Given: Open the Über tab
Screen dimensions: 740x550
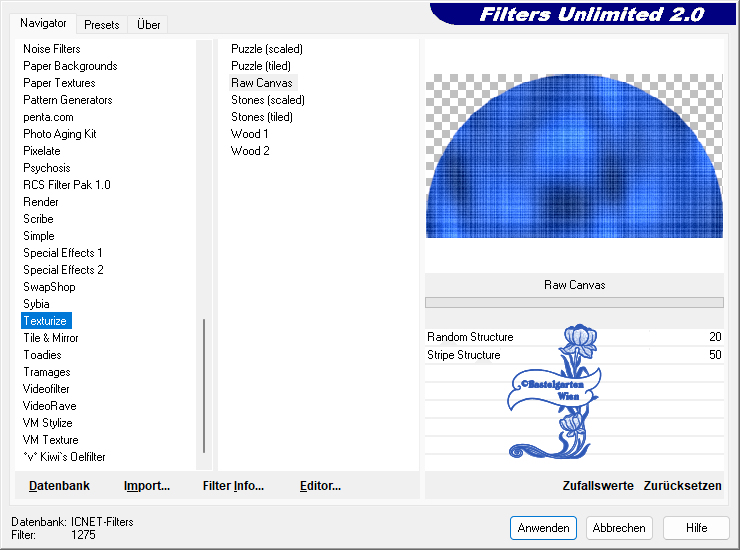Looking at the screenshot, I should pos(148,25).
